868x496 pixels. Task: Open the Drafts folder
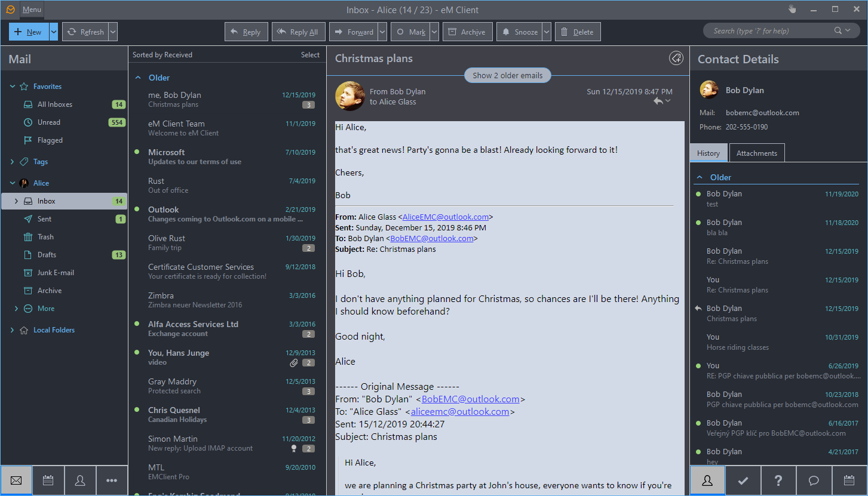47,255
